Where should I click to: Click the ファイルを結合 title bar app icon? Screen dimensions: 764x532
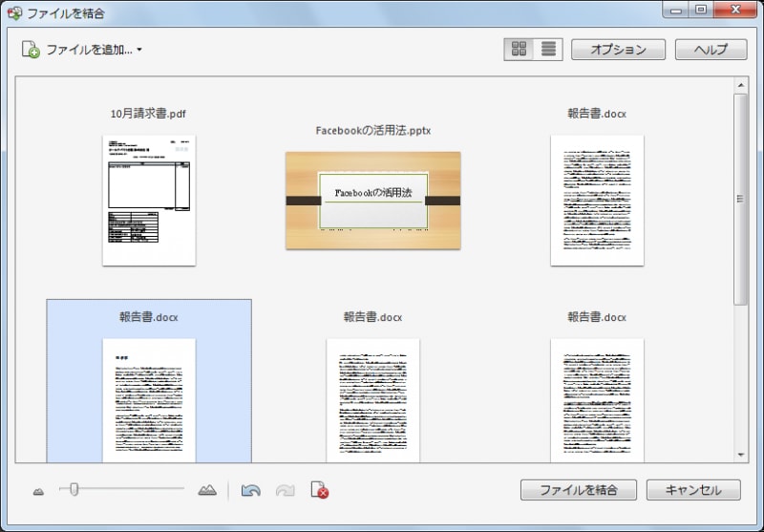click(x=14, y=13)
